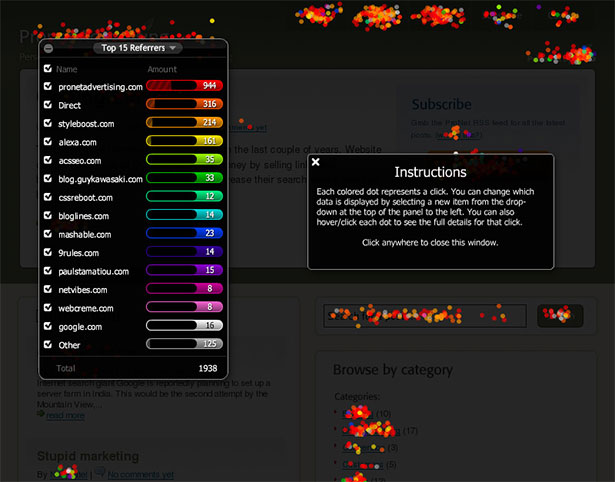Uncheck pronetadvertising.com referrer

(48, 86)
